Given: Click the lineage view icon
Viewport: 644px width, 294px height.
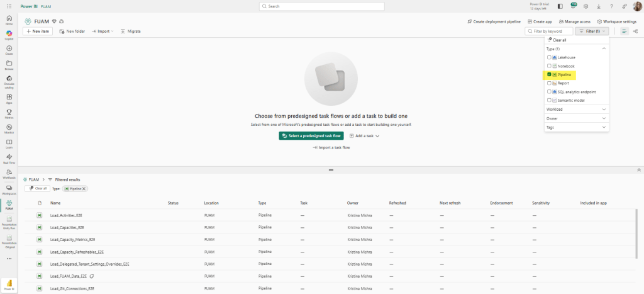Looking at the screenshot, I should [635, 31].
